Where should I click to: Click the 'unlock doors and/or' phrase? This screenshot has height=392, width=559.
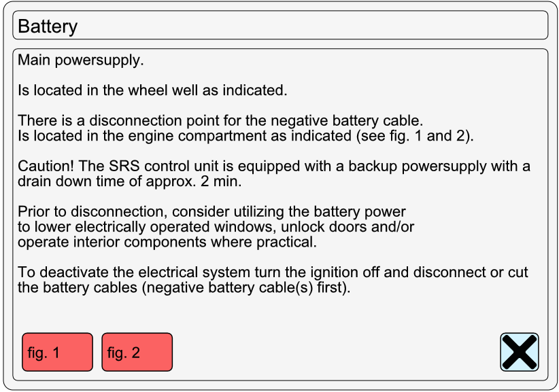tap(348, 227)
